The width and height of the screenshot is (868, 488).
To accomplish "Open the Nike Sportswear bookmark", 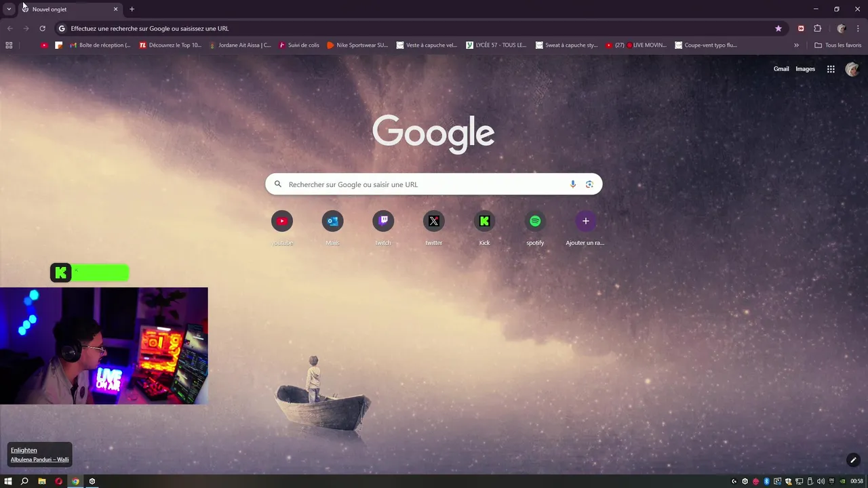I will click(357, 45).
